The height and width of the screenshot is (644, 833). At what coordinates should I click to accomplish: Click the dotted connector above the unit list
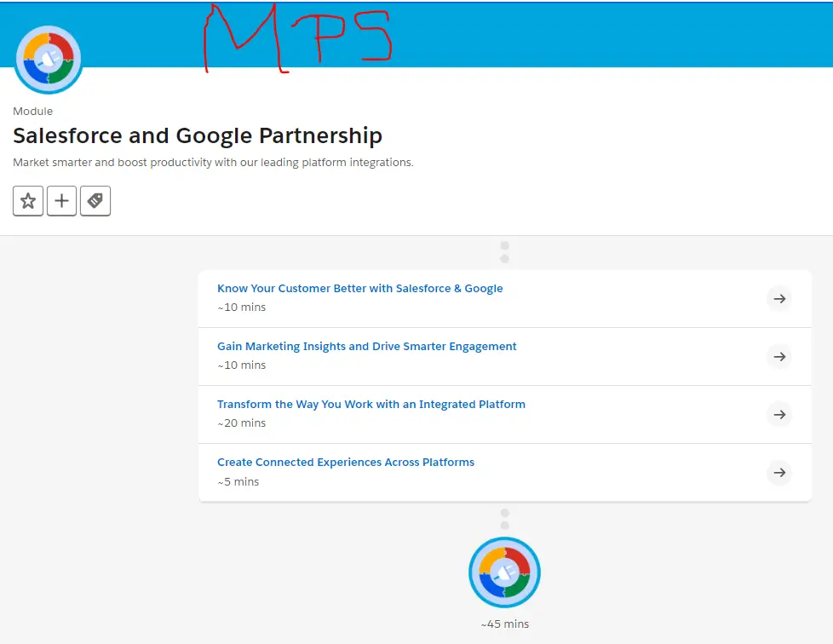504,251
